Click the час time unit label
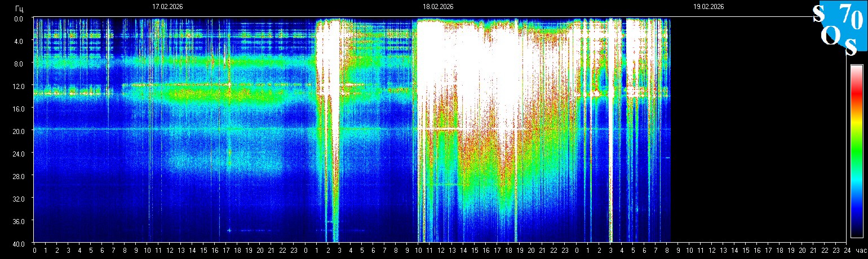868x259 pixels. point(861,251)
